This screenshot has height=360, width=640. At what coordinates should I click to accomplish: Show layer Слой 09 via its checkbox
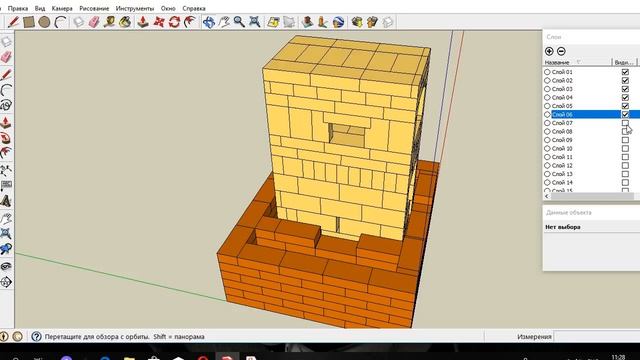click(x=625, y=140)
